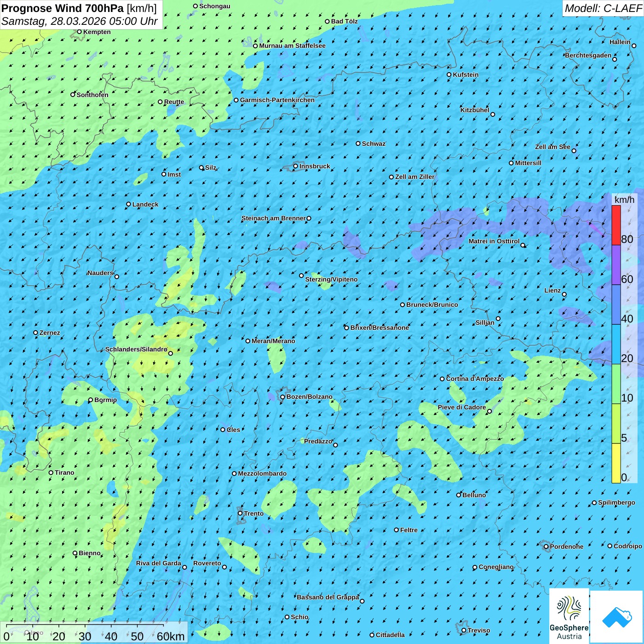Click the Landeck location dot

point(128,204)
